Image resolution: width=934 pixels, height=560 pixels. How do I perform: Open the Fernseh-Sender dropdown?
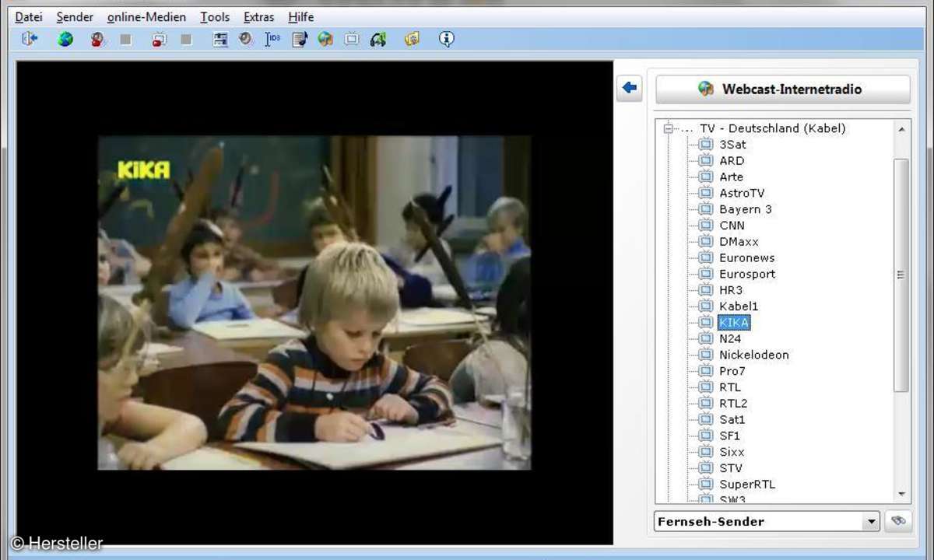tap(767, 521)
